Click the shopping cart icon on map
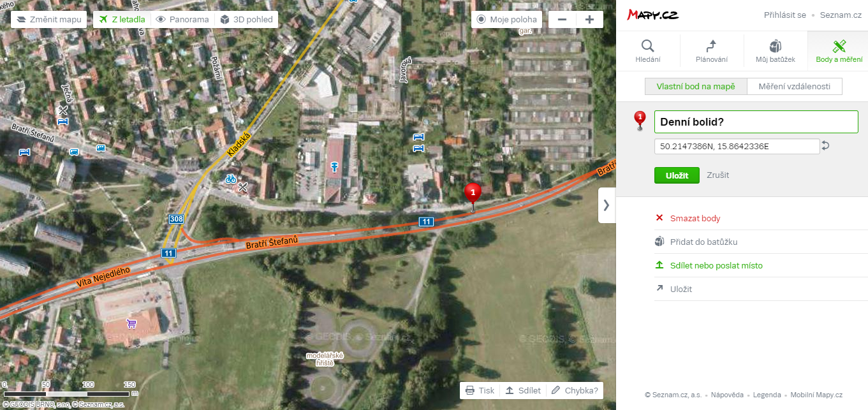868x410 pixels. pyautogui.click(x=131, y=323)
